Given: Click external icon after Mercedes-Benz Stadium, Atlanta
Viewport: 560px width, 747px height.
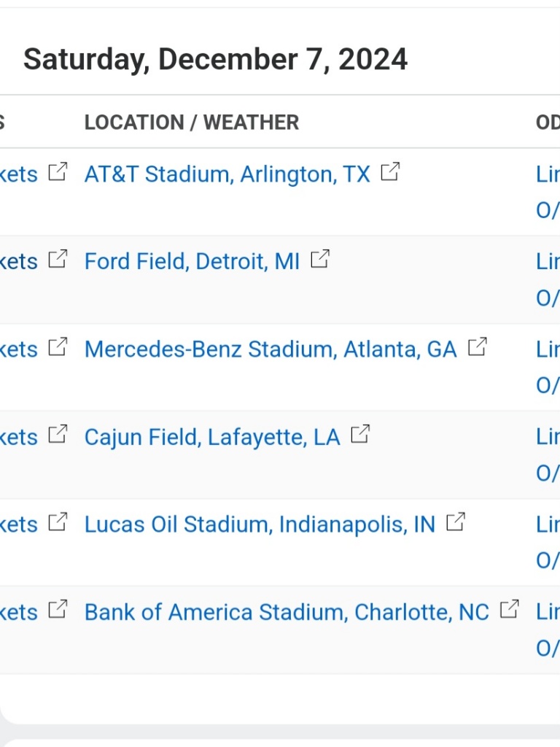Looking at the screenshot, I should pos(477,347).
